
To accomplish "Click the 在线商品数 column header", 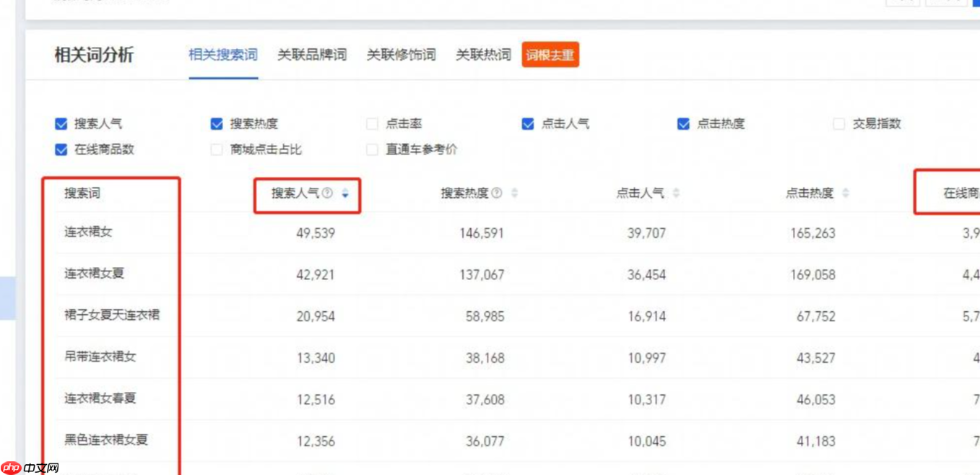I will coord(961,193).
